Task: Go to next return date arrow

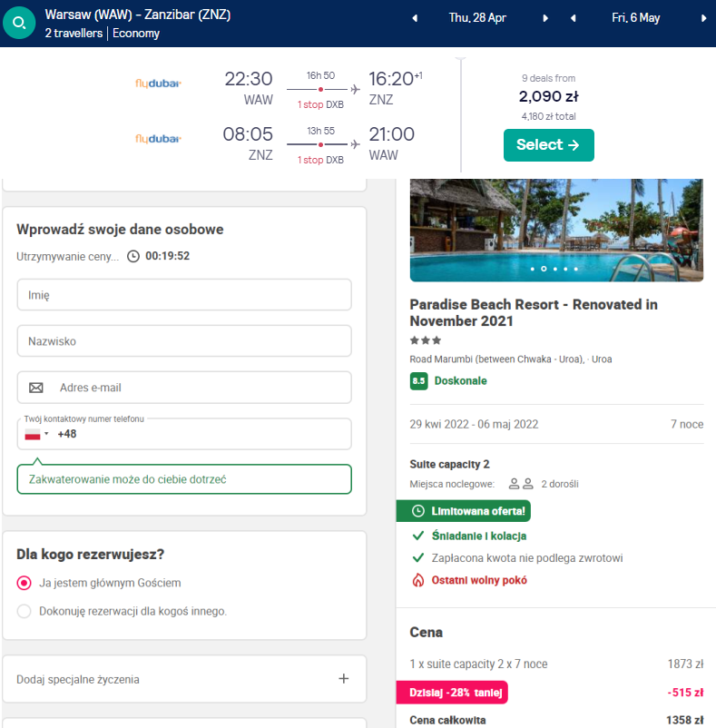Action: click(x=703, y=18)
